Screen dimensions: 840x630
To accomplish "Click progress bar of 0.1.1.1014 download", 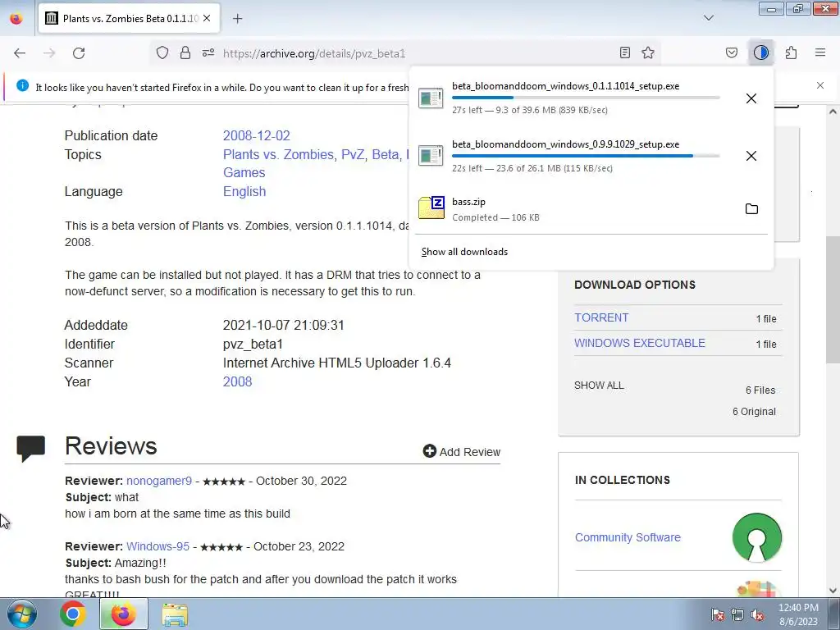I will click(586, 98).
